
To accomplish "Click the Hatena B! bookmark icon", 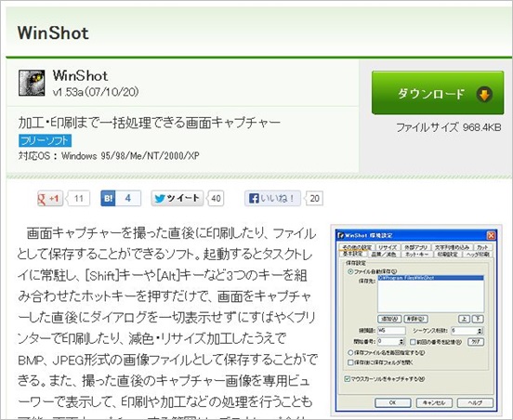I will click(x=108, y=198).
